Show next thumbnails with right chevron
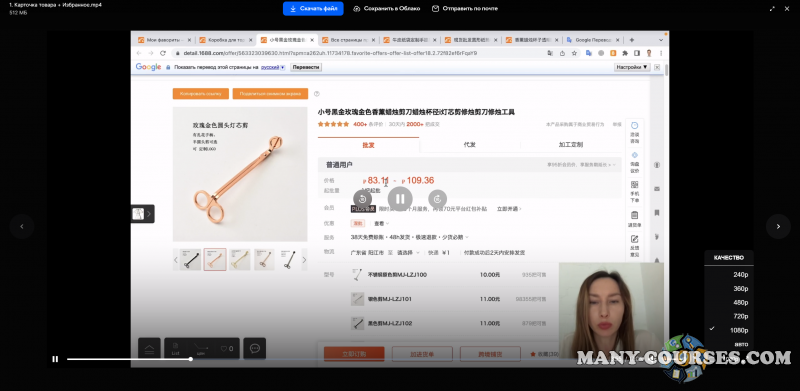The height and width of the screenshot is (391, 800). (x=304, y=260)
